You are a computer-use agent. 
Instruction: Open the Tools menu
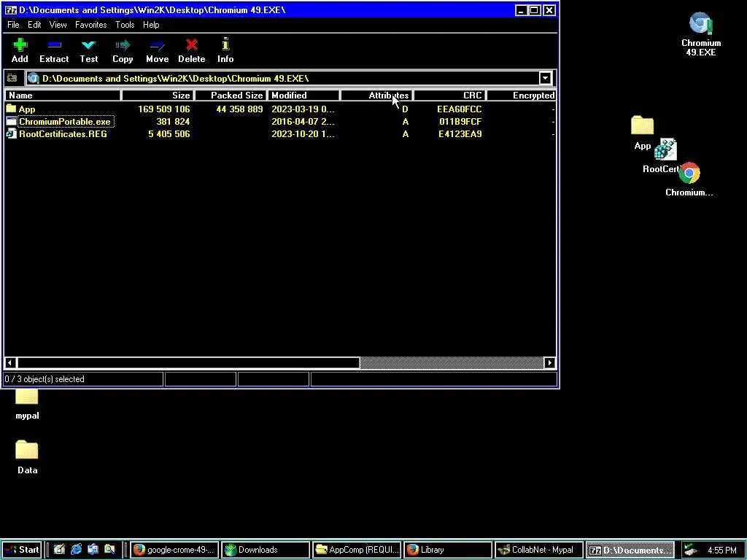pos(125,25)
